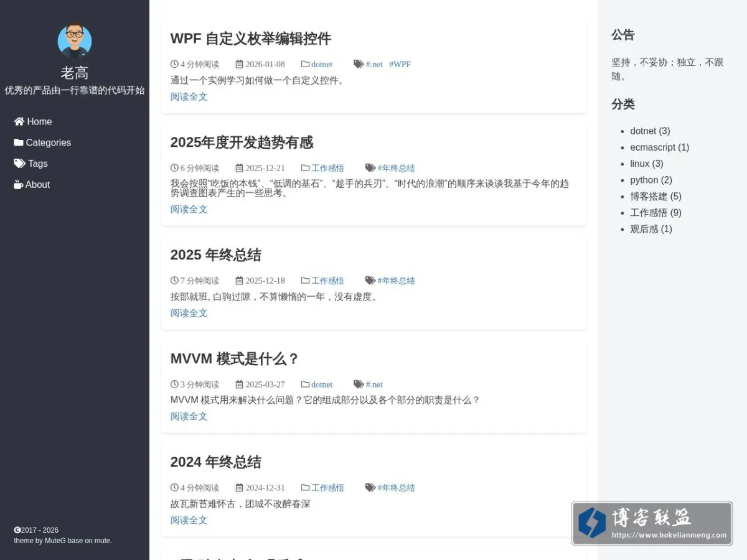Image resolution: width=747 pixels, height=560 pixels.
Task: Open 博客搭建 (5) category
Action: pos(655,197)
